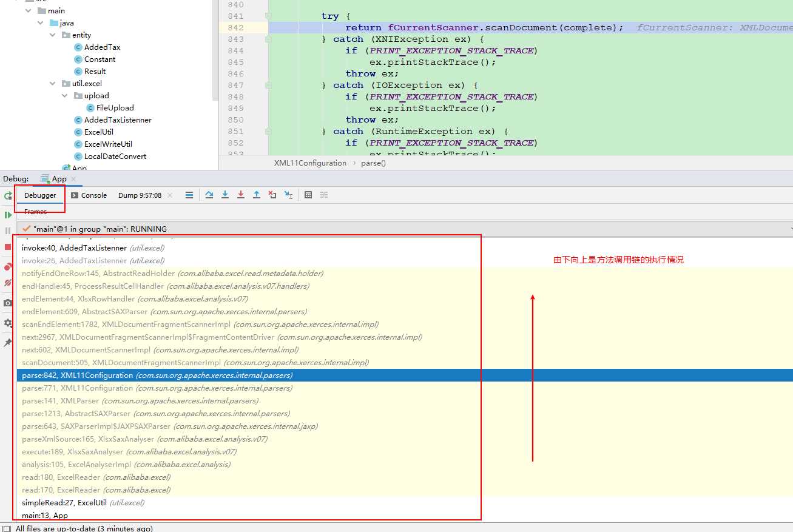Collapse the util.excel package node

click(53, 84)
